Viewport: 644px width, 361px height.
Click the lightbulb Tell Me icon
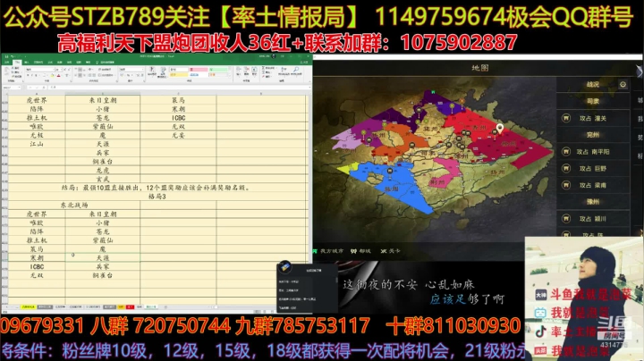tap(97, 63)
